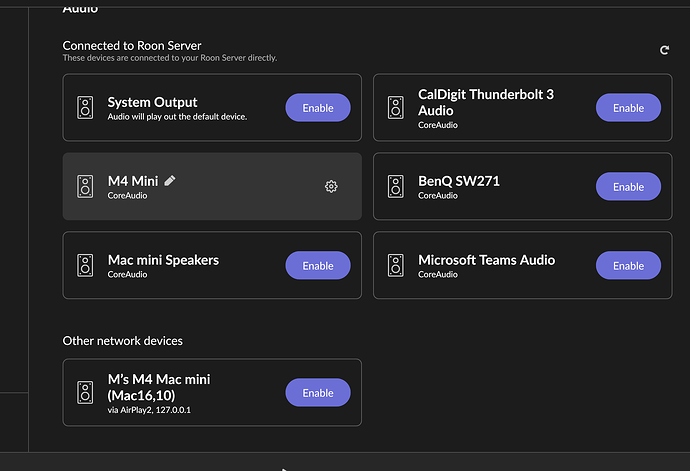Click the BenQ SW271 speaker icon
This screenshot has width=690, height=471.
click(x=396, y=187)
